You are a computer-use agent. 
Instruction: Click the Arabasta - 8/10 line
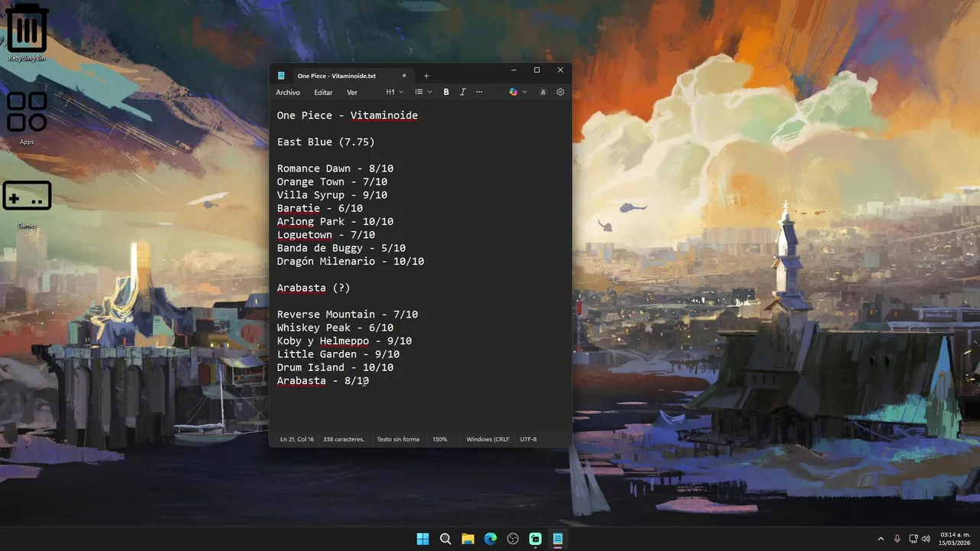pos(323,381)
